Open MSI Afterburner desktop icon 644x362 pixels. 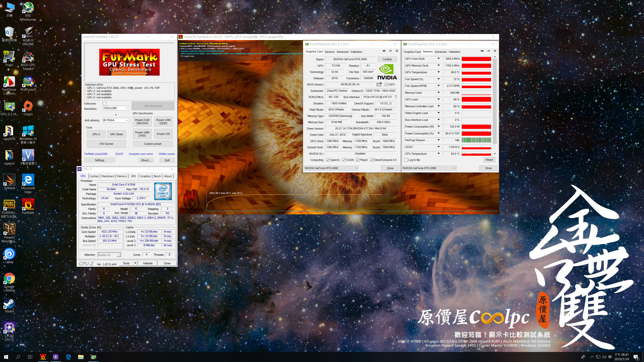(28, 11)
